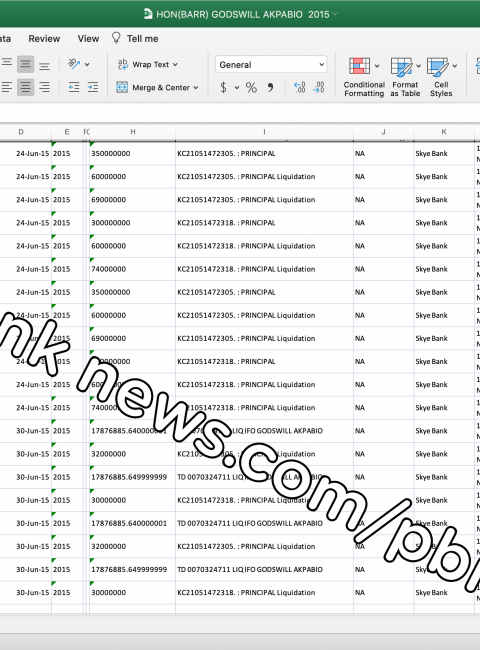This screenshot has height=650, width=480.
Task: Click the Tell me search box
Action: (x=142, y=39)
